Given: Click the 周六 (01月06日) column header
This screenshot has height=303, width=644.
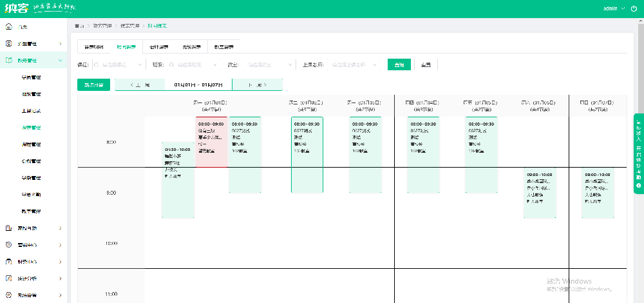Looking at the screenshot, I should [x=539, y=106].
